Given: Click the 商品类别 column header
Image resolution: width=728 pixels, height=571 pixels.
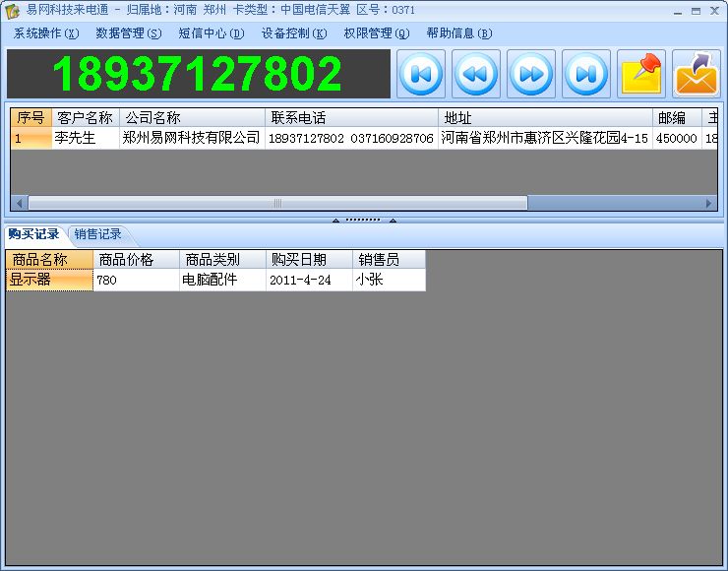Looking at the screenshot, I should 223,260.
